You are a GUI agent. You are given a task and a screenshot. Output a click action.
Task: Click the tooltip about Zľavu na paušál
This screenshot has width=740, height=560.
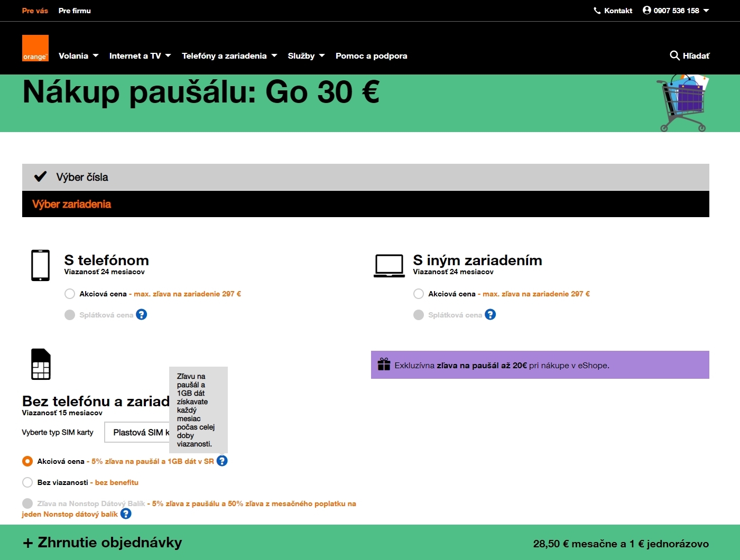tap(198, 410)
